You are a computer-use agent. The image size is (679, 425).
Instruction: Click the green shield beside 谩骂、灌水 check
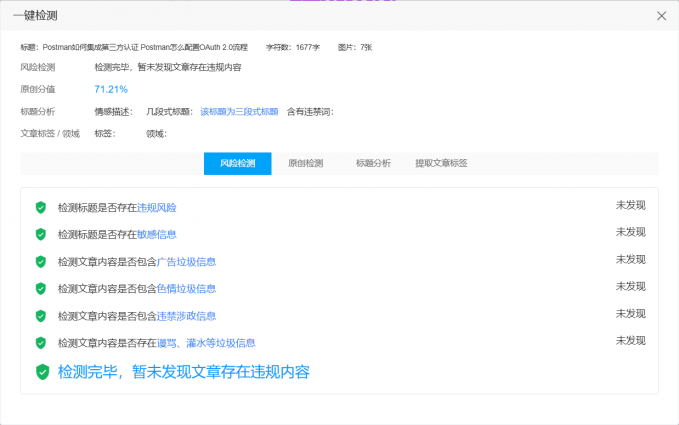coord(41,343)
